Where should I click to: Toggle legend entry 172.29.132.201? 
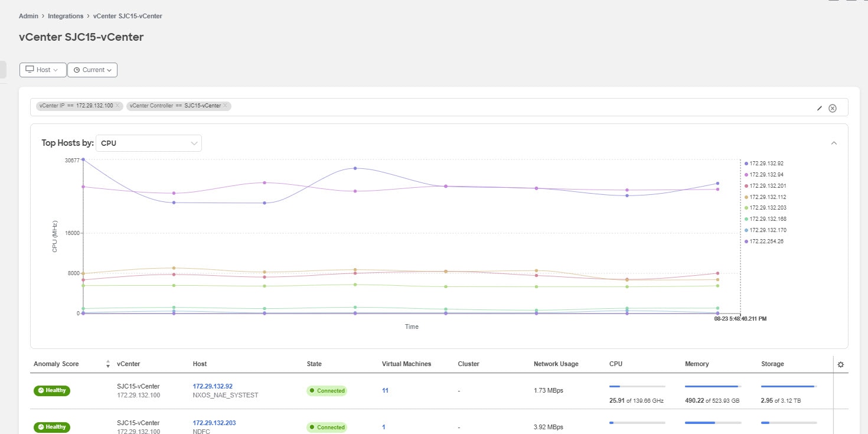766,185
